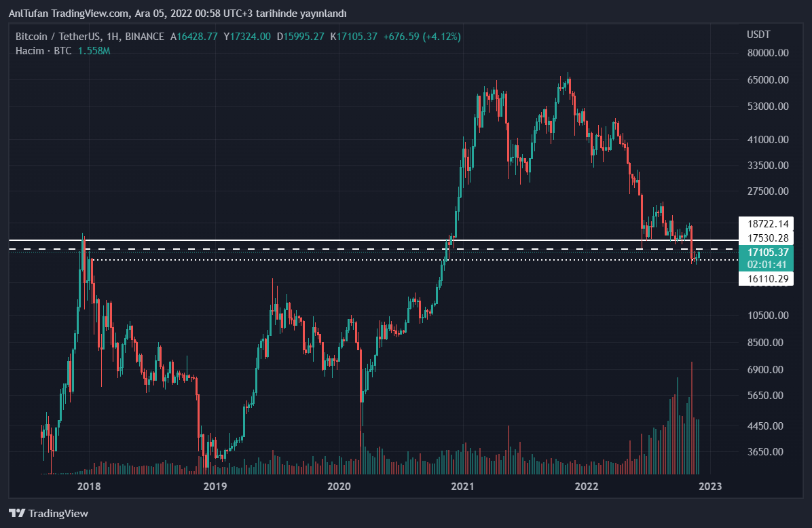Click the Hacim · BTC volume indicator label
The height and width of the screenshot is (528, 812).
(x=43, y=51)
